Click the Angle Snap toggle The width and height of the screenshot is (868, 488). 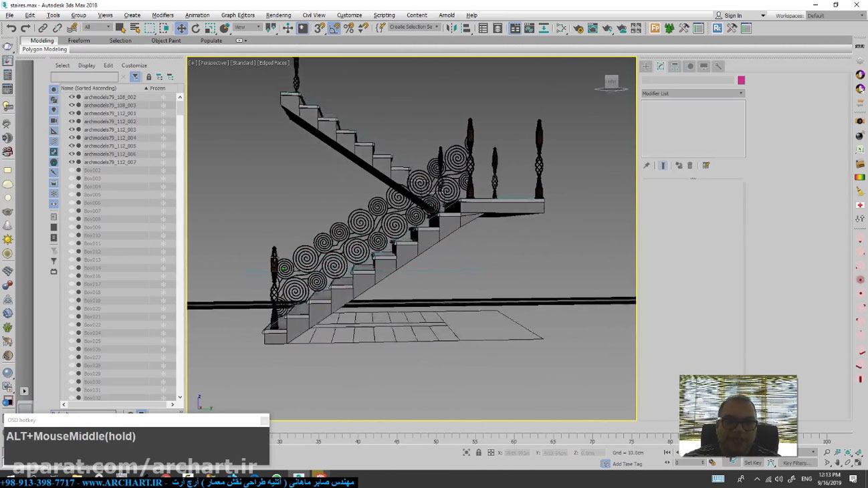pos(334,28)
